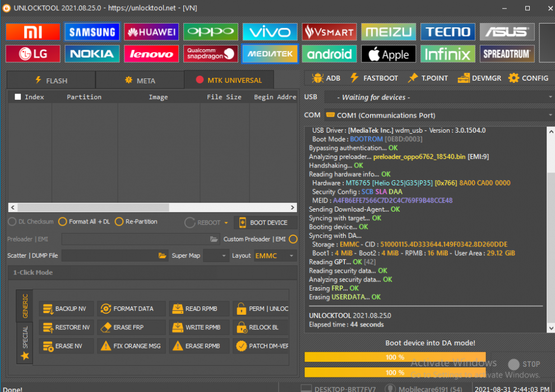Select the SPECIAL vertical tab
This screenshot has width=555, height=392.
pyautogui.click(x=25, y=343)
